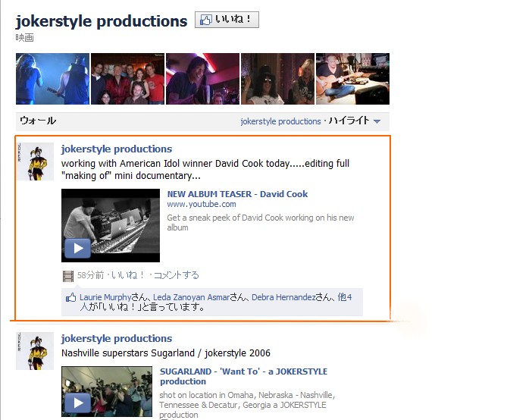Play the David Cook album teaser video

click(x=111, y=225)
